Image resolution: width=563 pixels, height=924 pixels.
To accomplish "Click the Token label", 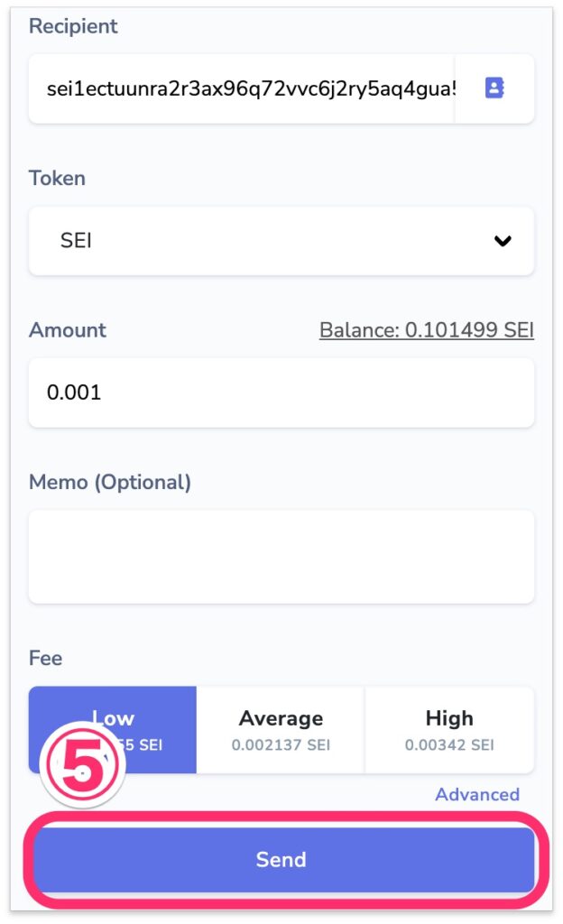I will click(57, 178).
